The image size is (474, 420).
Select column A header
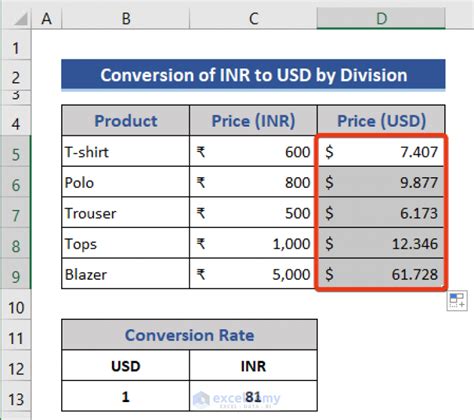coord(47,18)
